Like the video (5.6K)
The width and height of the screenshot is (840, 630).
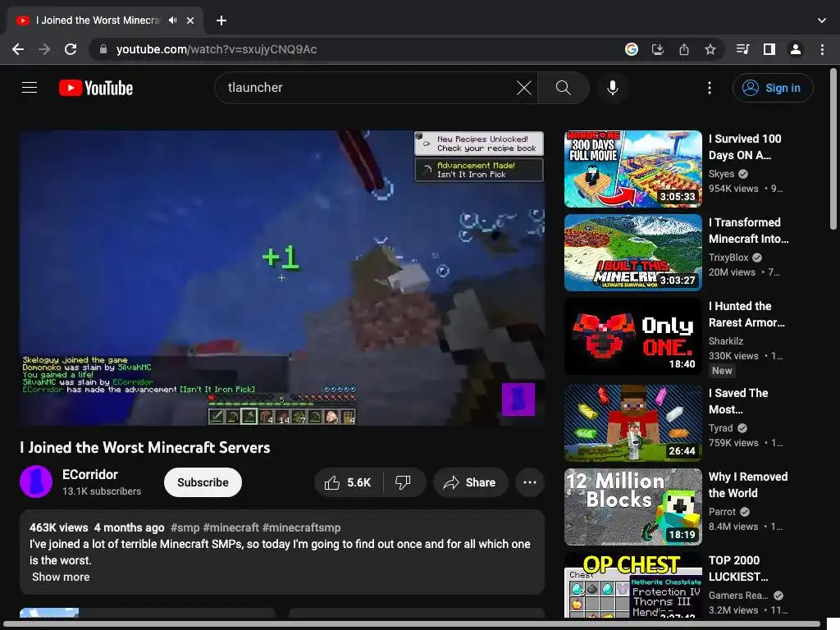click(348, 482)
